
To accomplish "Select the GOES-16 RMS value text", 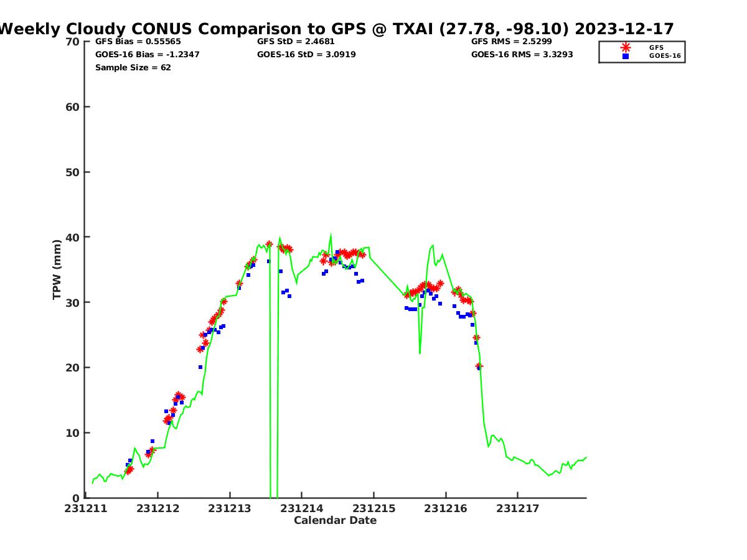I will coord(522,54).
